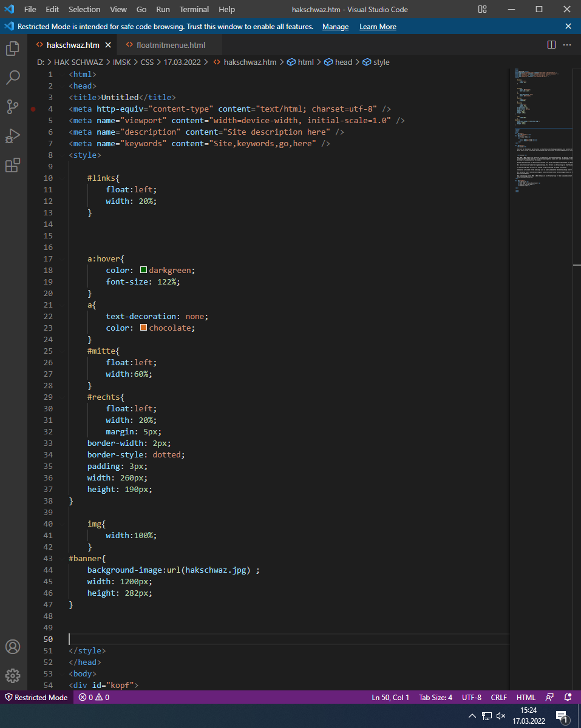Toggle the breakpoint on line 4
581x728 pixels.
33,109
